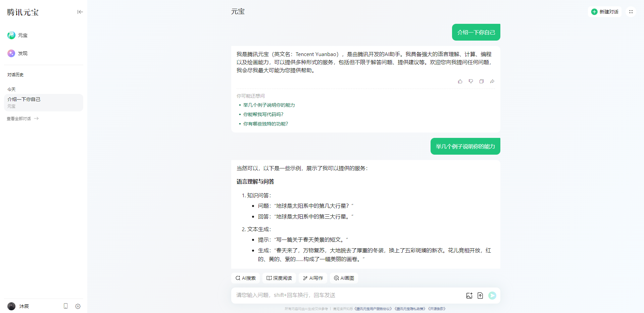The image size is (644, 313).
Task: Like the first response with thumbs up
Action: point(460,81)
